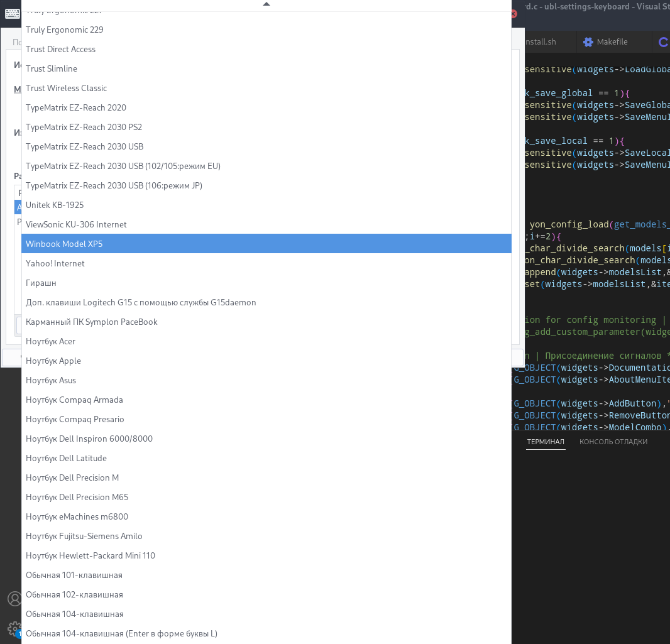
Task: Select Ноутбук Hewlett-Packard Mini 110
Action: pyautogui.click(x=266, y=556)
